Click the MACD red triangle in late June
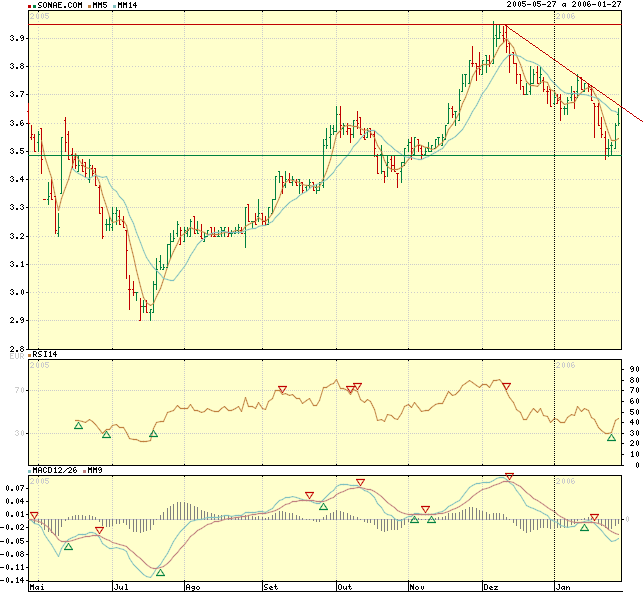Screen dimensions: 643x595 click(99, 531)
